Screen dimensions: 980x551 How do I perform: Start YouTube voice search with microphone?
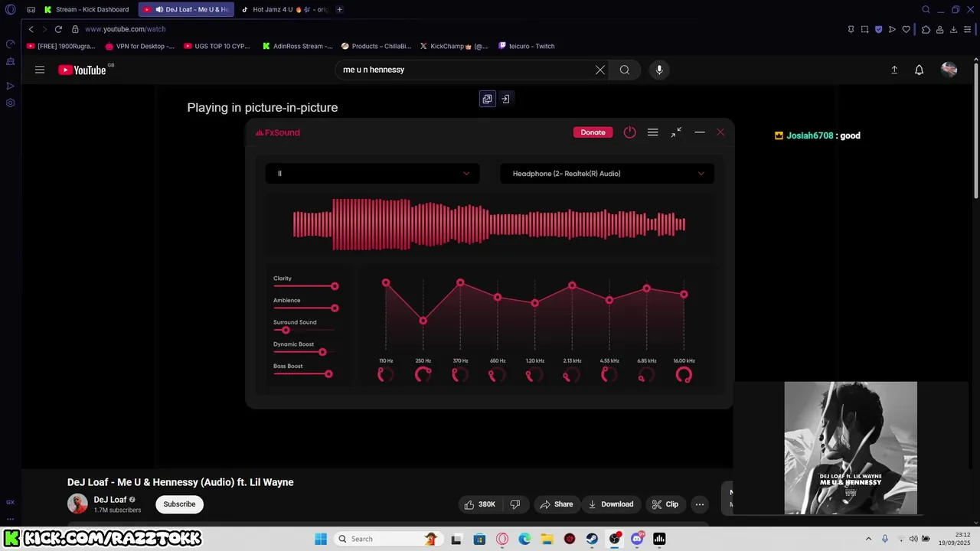(659, 70)
